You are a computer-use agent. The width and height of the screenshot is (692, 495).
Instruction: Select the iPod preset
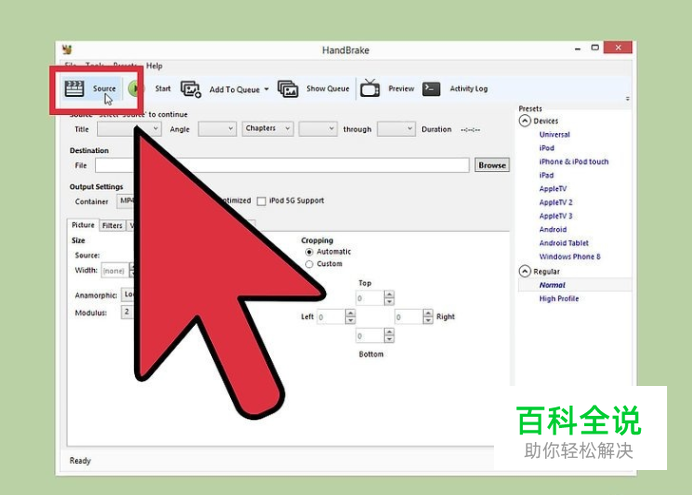tap(546, 148)
